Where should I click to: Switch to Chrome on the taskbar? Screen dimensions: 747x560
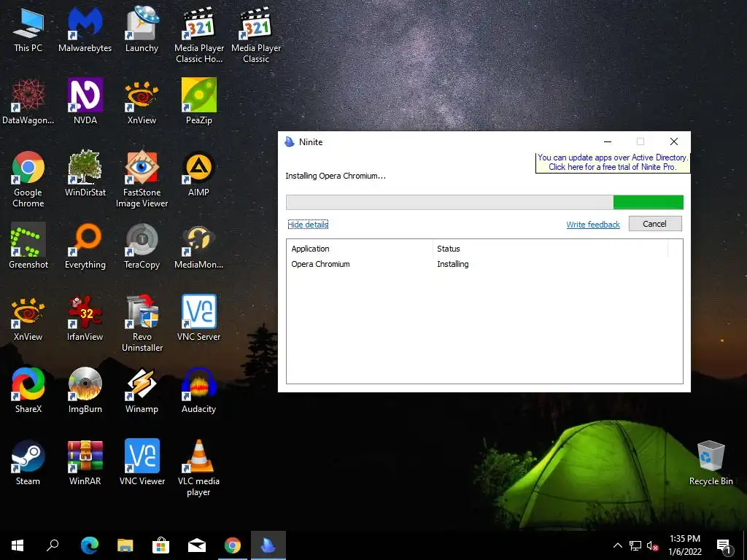233,545
